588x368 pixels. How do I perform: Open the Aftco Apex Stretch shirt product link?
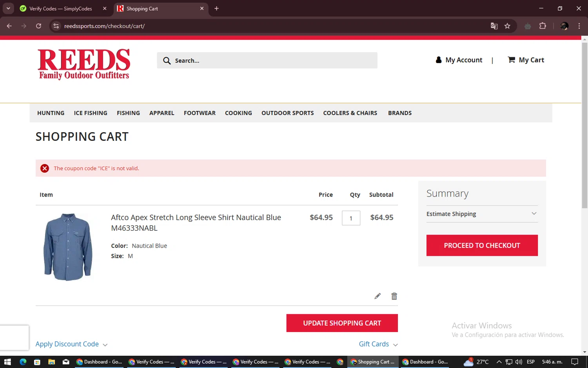tap(196, 222)
